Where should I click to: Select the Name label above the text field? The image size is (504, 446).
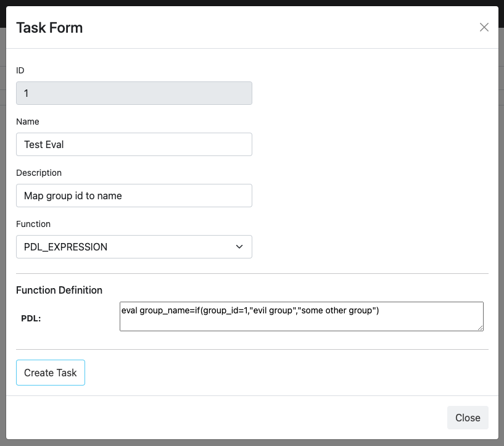[27, 122]
